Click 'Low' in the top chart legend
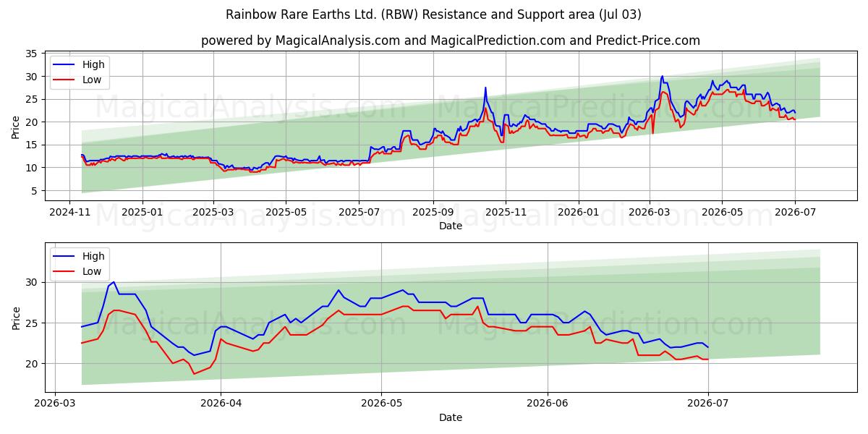The image size is (868, 434). [x=92, y=80]
